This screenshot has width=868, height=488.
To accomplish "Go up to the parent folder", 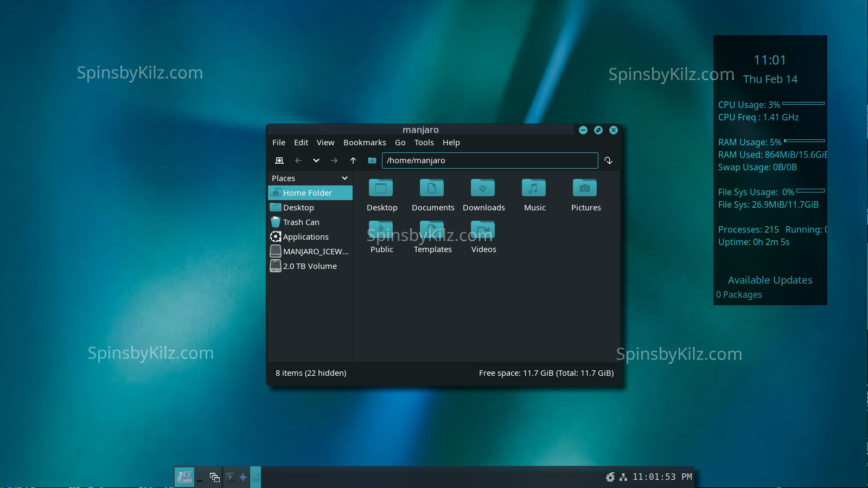I will tap(353, 160).
